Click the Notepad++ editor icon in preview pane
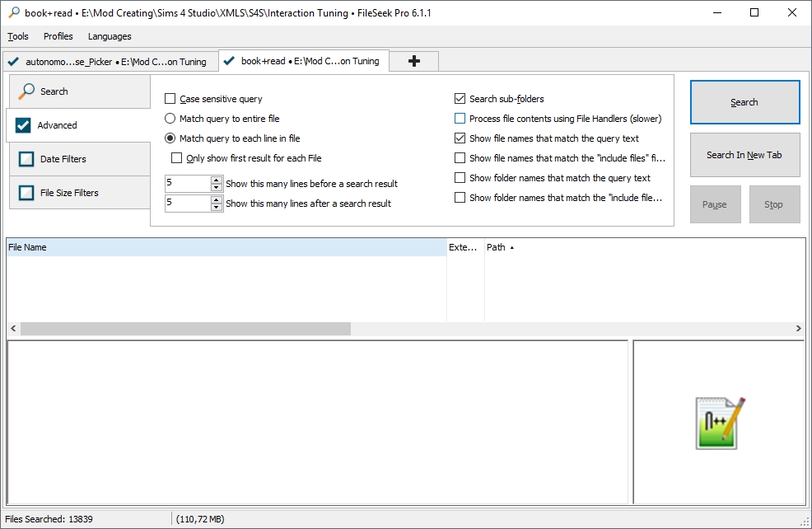Viewport: 812px width, 529px height. (720, 423)
